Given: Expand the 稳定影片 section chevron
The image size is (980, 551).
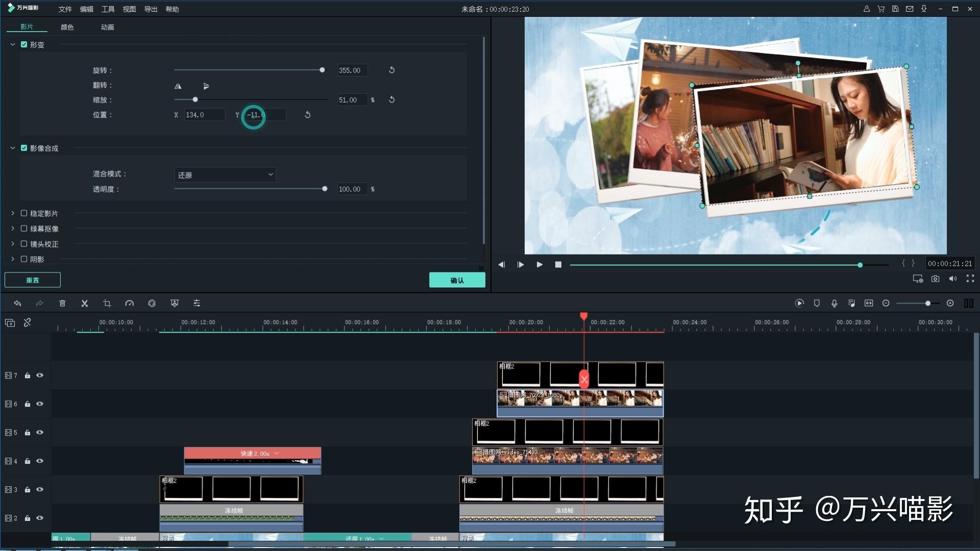Looking at the screenshot, I should click(13, 213).
